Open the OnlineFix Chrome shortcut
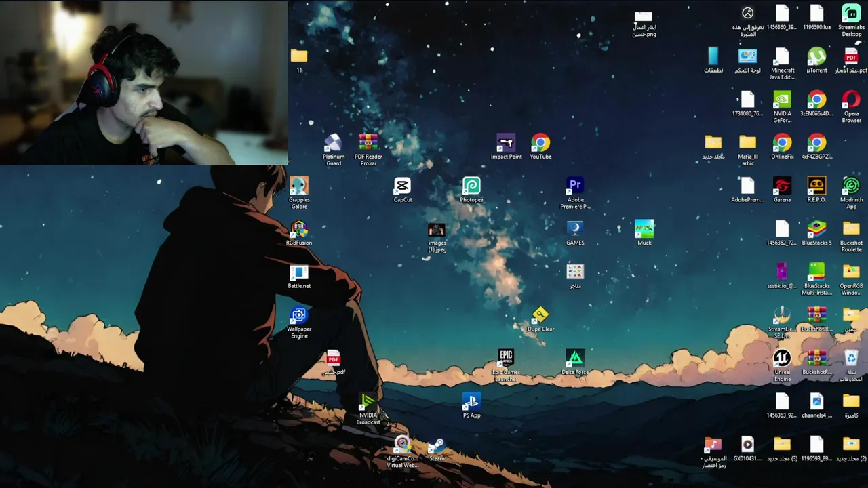This screenshot has height=488, width=868. 782,146
